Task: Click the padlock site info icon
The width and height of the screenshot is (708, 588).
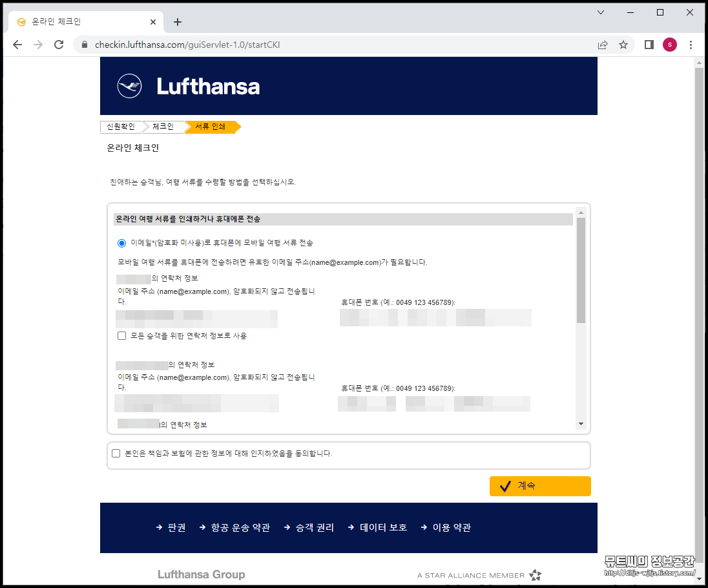Action: (x=85, y=45)
